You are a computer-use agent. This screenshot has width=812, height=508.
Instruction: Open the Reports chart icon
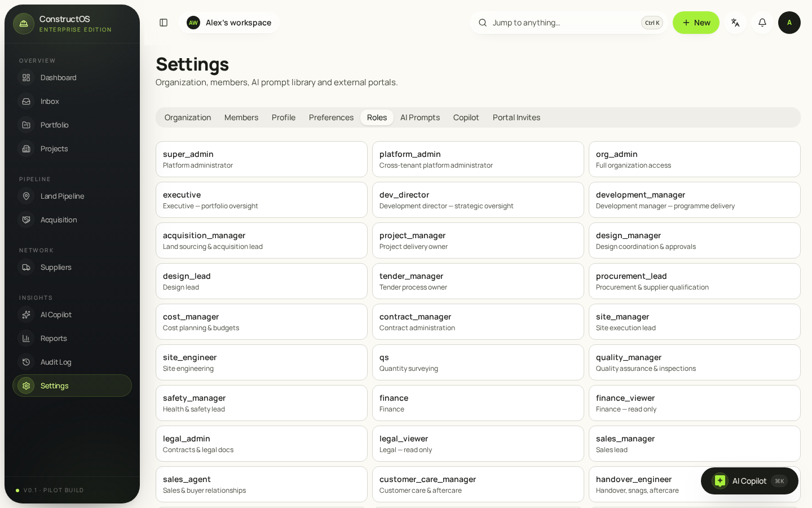tap(26, 338)
